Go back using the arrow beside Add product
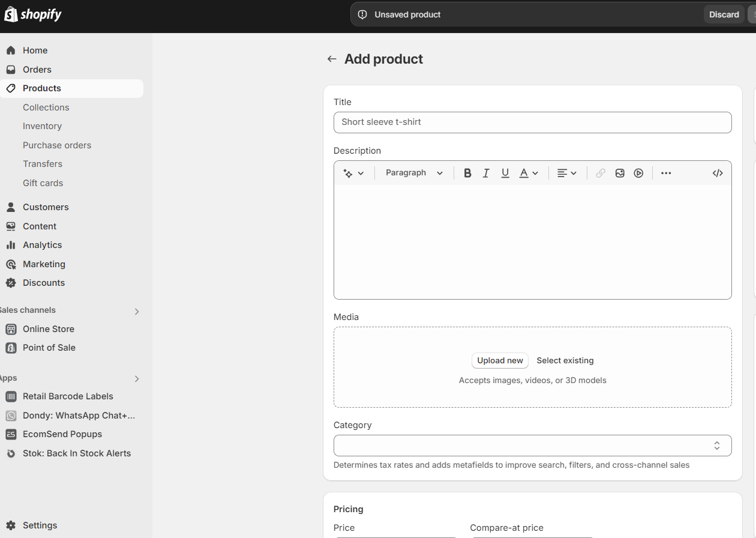This screenshot has width=756, height=538. [x=332, y=59]
